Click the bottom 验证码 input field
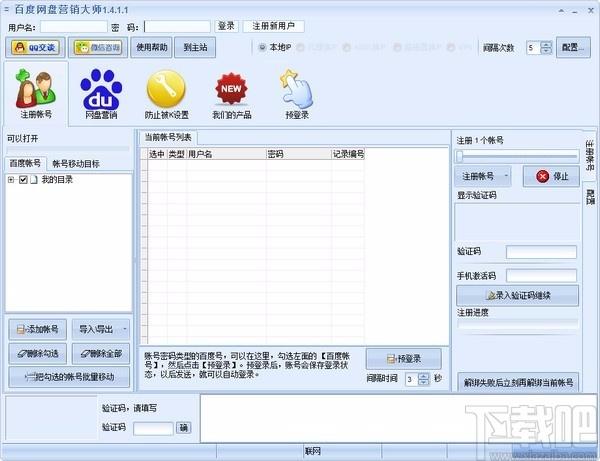The width and height of the screenshot is (600, 461). [x=153, y=428]
